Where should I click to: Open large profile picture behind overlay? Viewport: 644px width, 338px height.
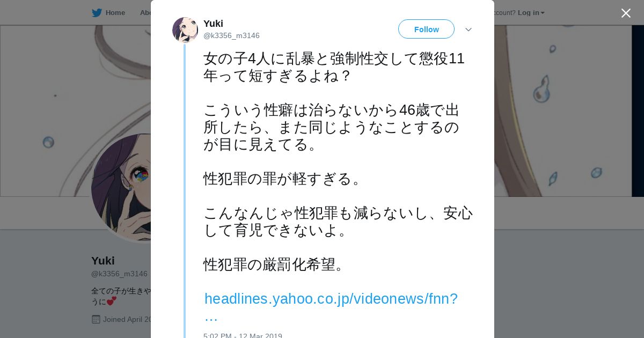[x=121, y=187]
